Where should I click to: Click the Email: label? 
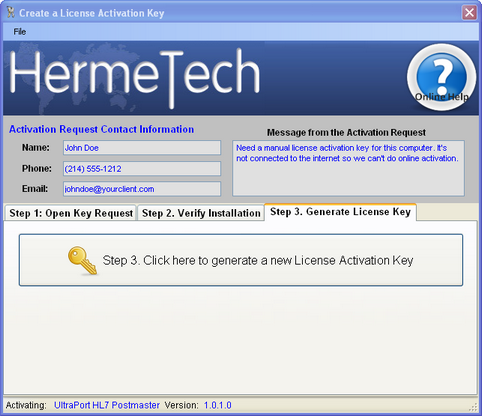coord(35,189)
